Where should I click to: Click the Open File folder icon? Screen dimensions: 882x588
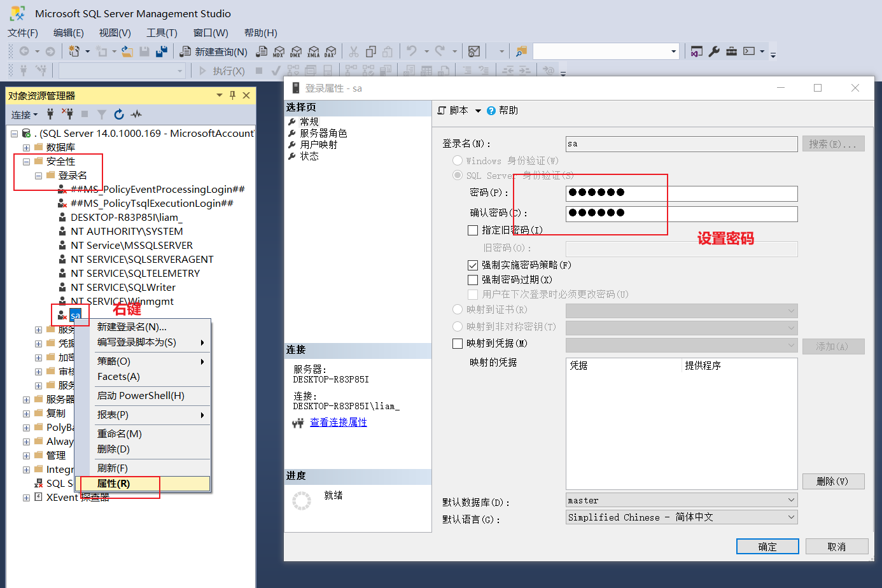pyautogui.click(x=127, y=52)
